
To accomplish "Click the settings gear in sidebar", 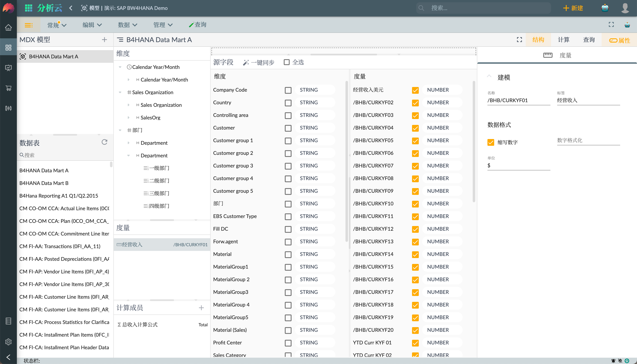I will pyautogui.click(x=8, y=341).
